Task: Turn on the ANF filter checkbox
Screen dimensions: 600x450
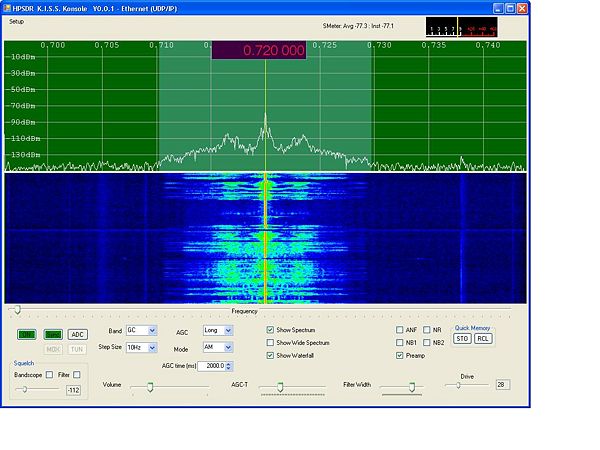Action: coord(400,329)
